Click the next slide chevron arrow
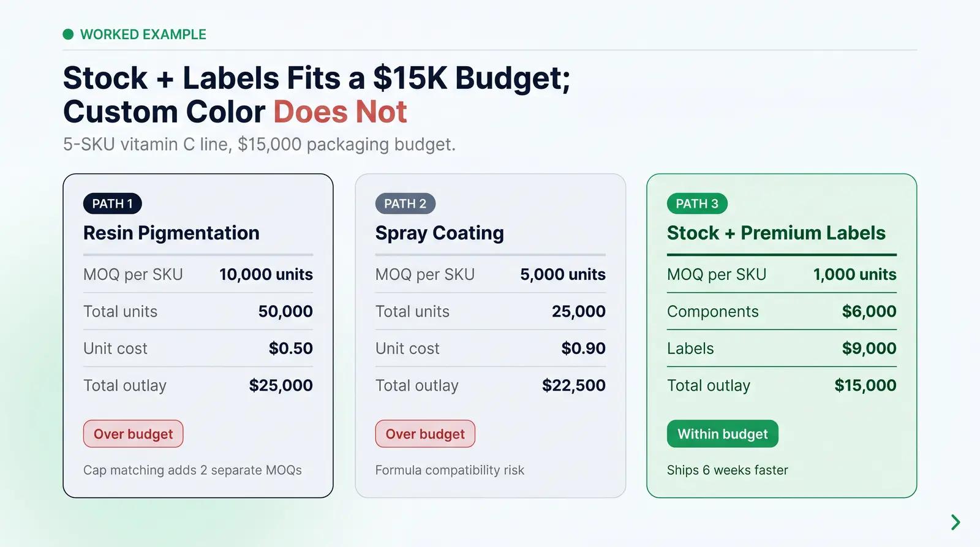 pyautogui.click(x=956, y=522)
